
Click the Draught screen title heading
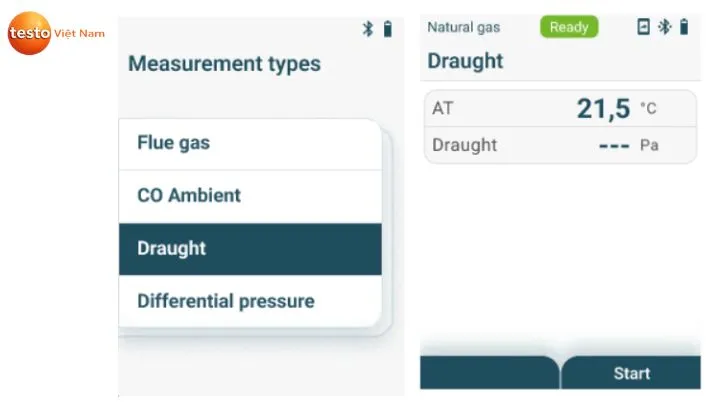coord(465,61)
